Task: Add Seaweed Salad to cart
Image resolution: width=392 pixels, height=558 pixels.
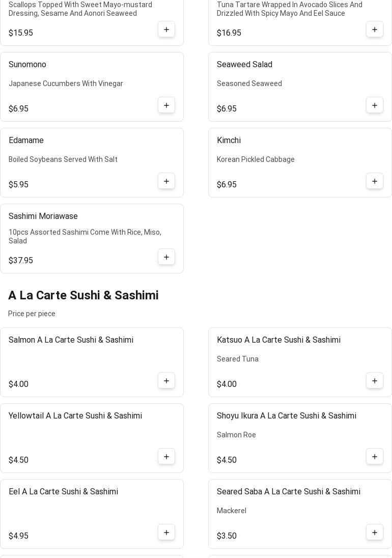Action: [375, 105]
